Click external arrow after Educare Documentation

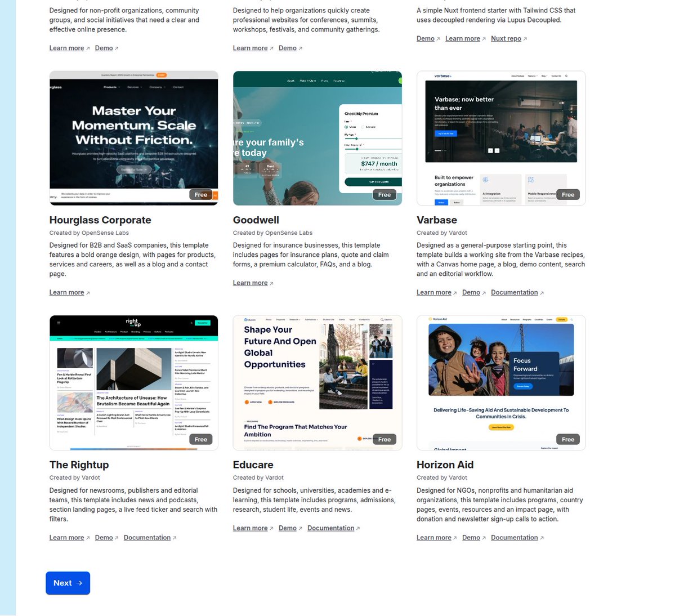[358, 529]
